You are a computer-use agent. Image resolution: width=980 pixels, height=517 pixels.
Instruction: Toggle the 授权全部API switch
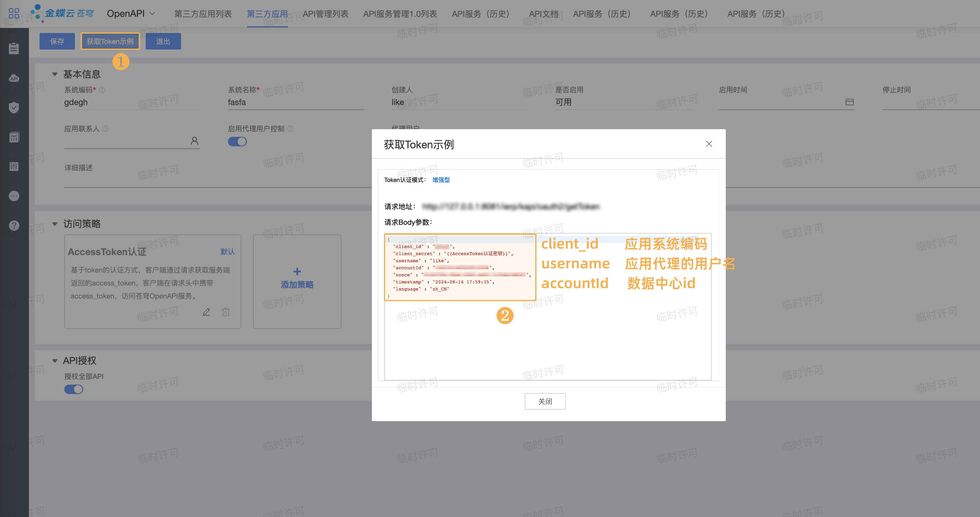point(73,389)
